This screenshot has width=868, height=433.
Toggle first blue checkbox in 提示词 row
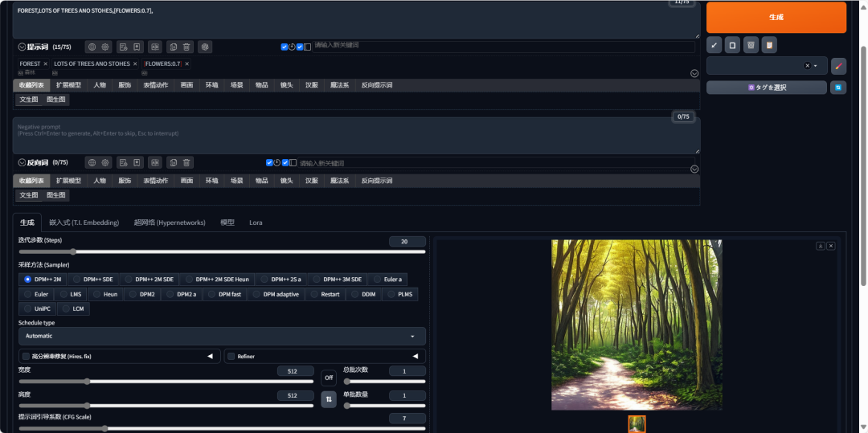285,47
